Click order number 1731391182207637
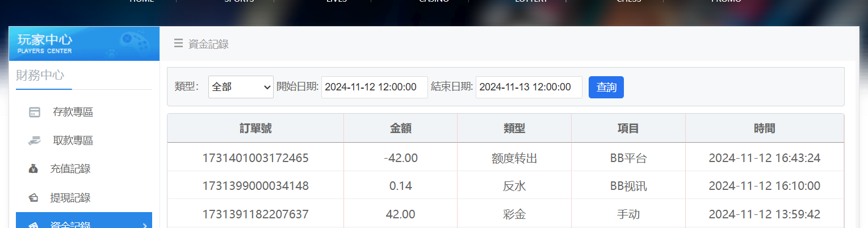The width and height of the screenshot is (868, 228). (x=255, y=214)
